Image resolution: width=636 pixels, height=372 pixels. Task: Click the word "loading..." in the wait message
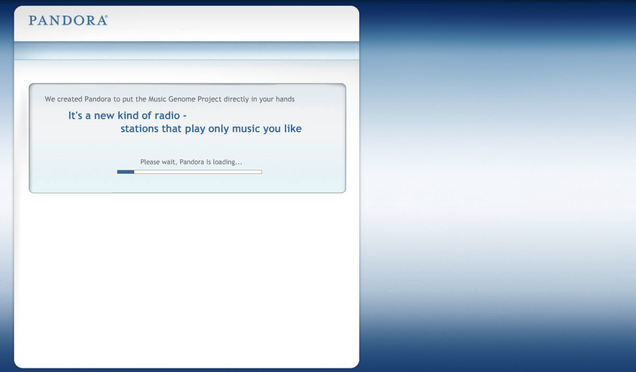227,162
